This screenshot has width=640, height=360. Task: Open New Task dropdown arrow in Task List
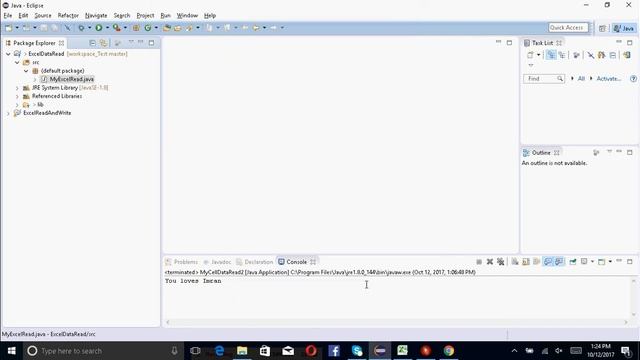538,55
